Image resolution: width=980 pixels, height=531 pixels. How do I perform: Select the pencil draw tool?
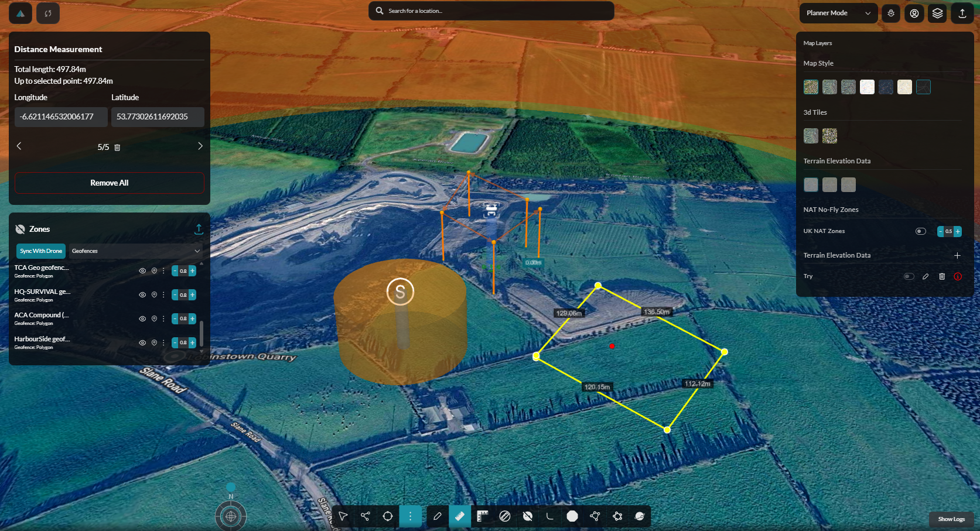[437, 516]
